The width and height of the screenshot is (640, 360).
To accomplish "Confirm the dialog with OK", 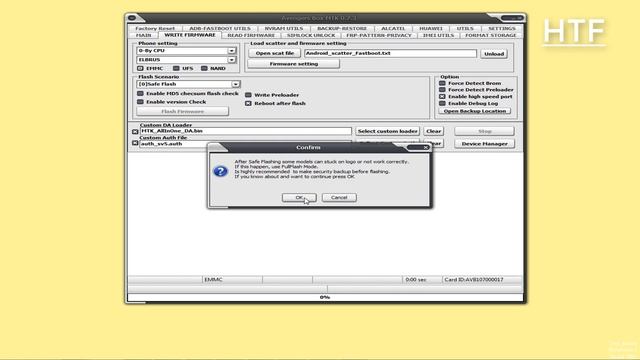I will [x=299, y=198].
